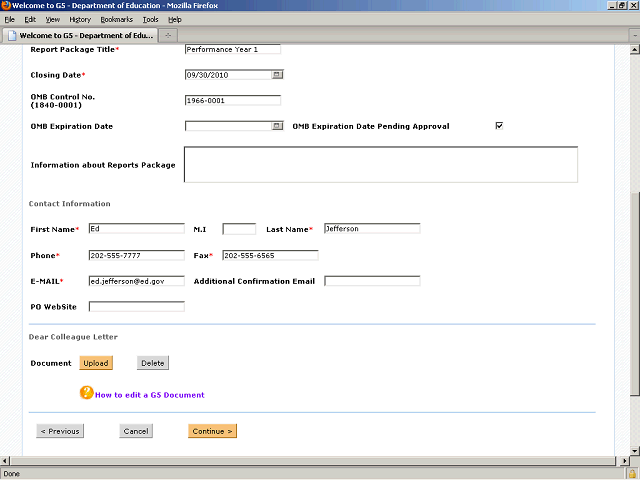Open a new tab with the plus button

click(x=168, y=36)
